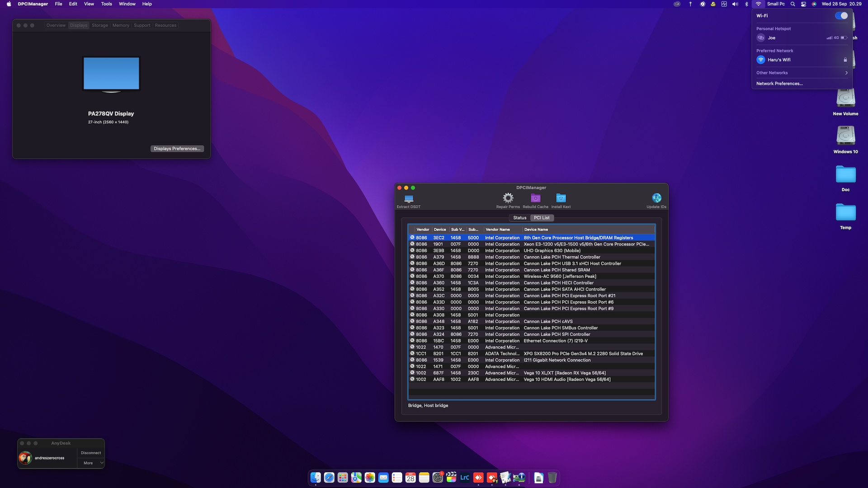This screenshot has width=868, height=488.
Task: Open the Maps app in the Dock
Action: (x=356, y=478)
